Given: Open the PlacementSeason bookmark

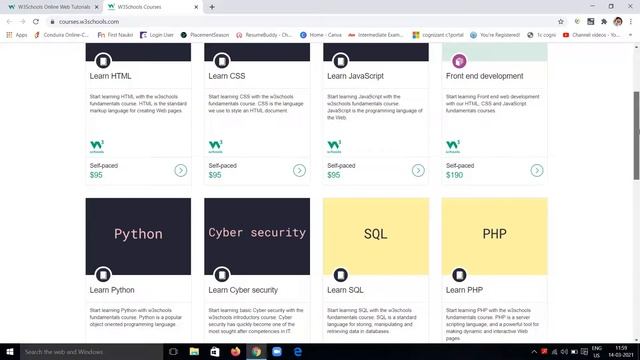Looking at the screenshot, I should coord(205,35).
